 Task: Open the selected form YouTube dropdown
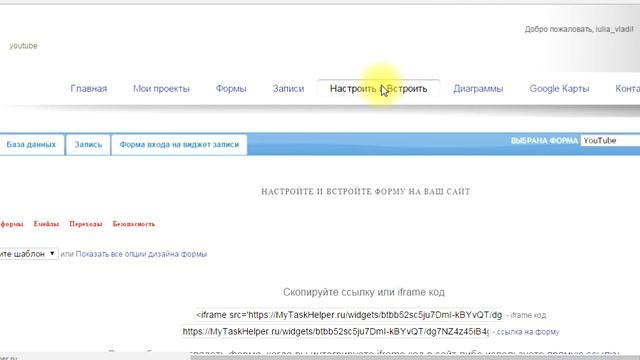(x=611, y=140)
